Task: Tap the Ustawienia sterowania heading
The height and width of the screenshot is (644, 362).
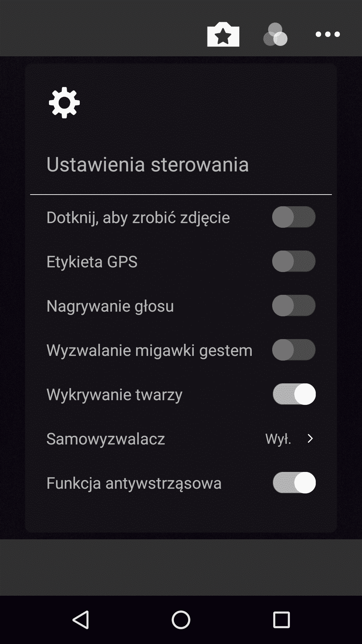Action: pos(147,164)
